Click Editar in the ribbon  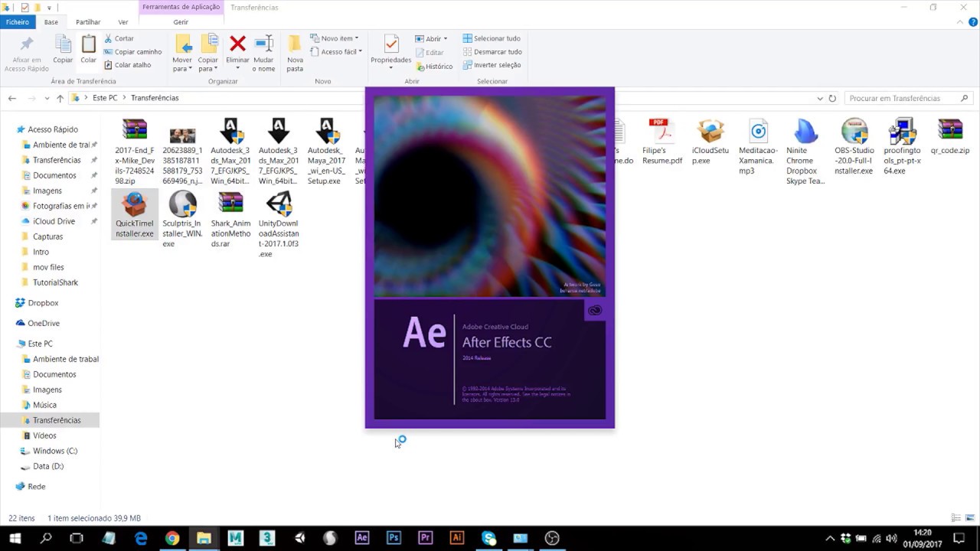click(430, 53)
